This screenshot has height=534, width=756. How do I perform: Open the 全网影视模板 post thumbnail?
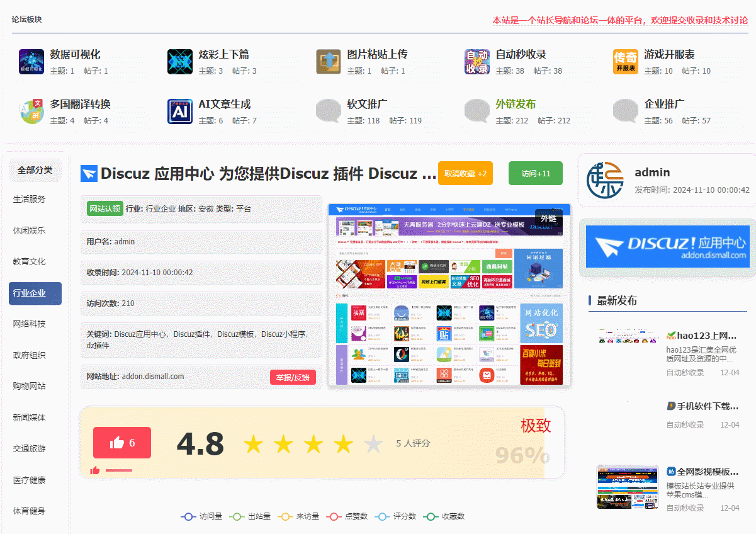tap(628, 486)
